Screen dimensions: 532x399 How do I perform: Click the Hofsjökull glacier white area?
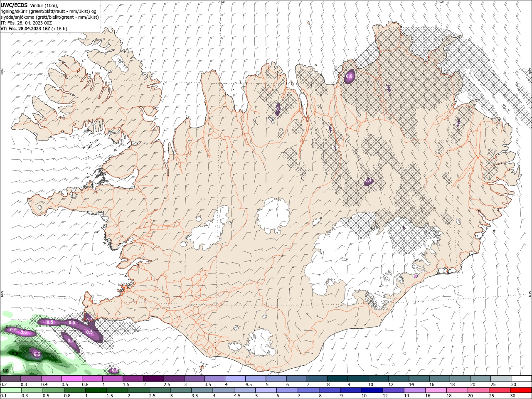pos(273,215)
